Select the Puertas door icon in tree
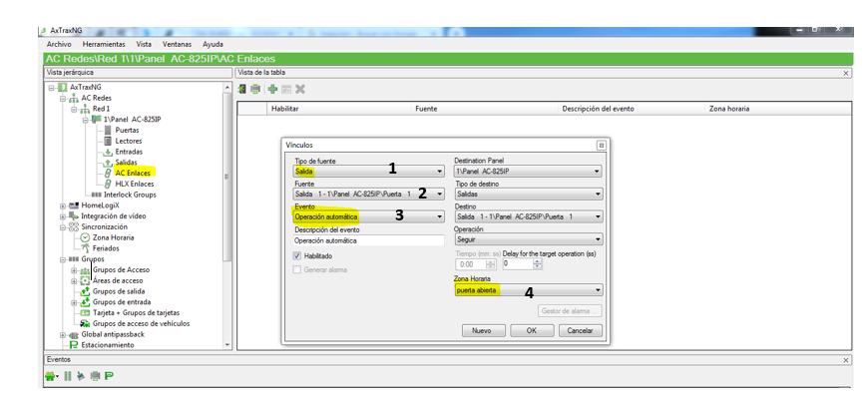868x404 pixels. point(108,130)
